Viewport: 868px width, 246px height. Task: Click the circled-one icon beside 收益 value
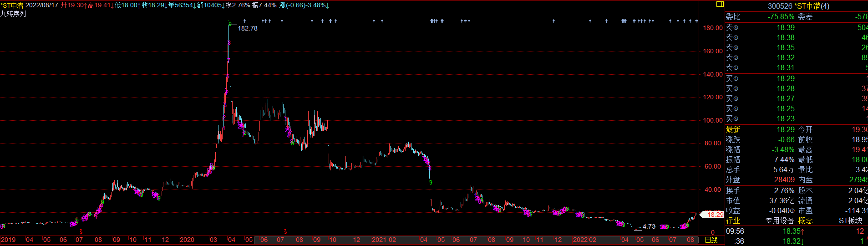793,211
